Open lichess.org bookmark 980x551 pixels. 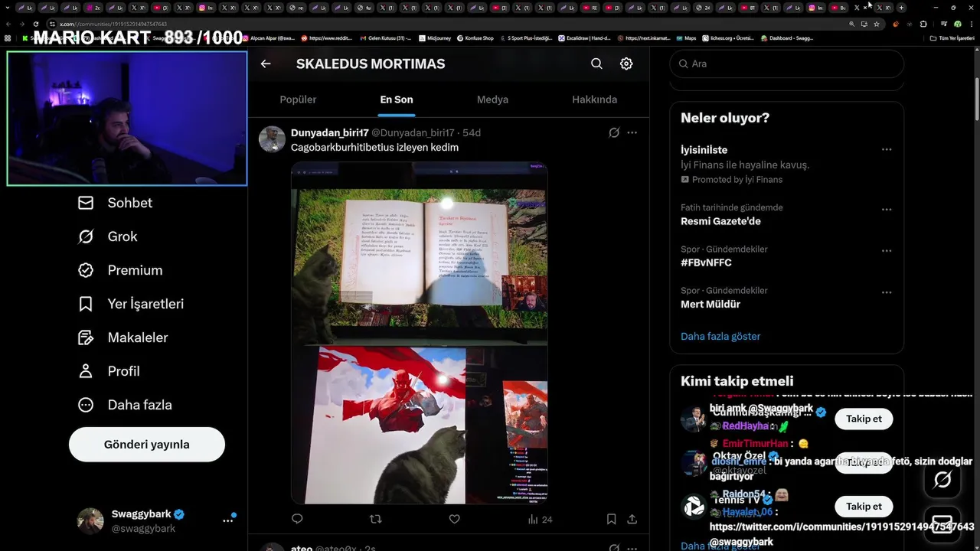tap(728, 38)
